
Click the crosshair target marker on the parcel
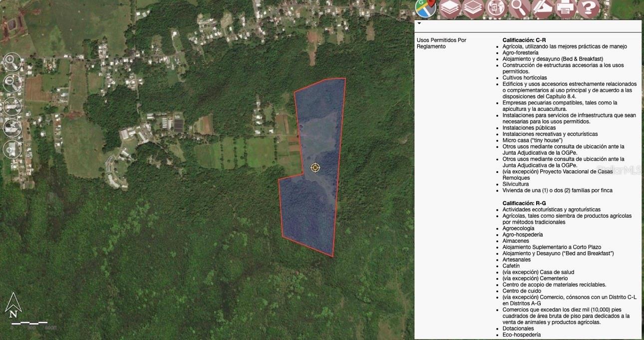[315, 168]
